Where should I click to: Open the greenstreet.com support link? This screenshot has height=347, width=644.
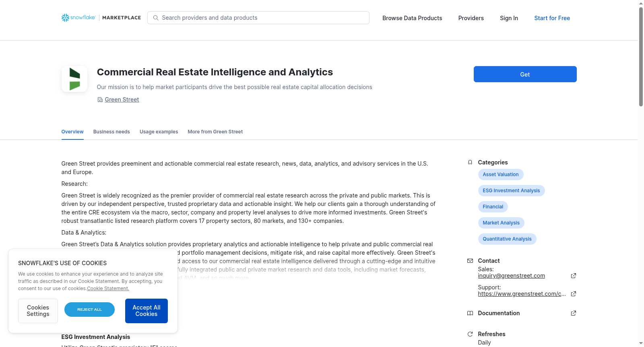(x=522, y=294)
